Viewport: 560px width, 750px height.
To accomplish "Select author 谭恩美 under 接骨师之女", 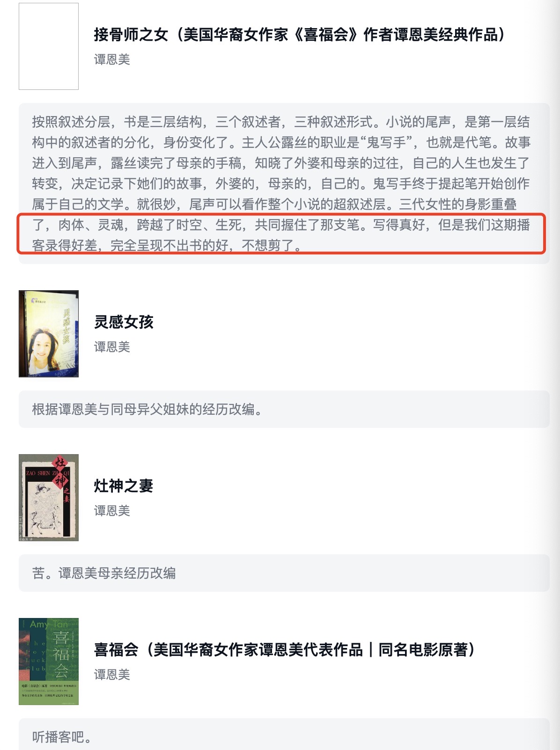I will point(112,59).
